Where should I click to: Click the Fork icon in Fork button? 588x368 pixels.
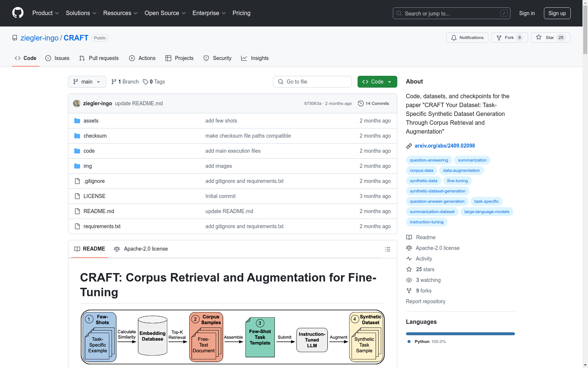(x=499, y=38)
